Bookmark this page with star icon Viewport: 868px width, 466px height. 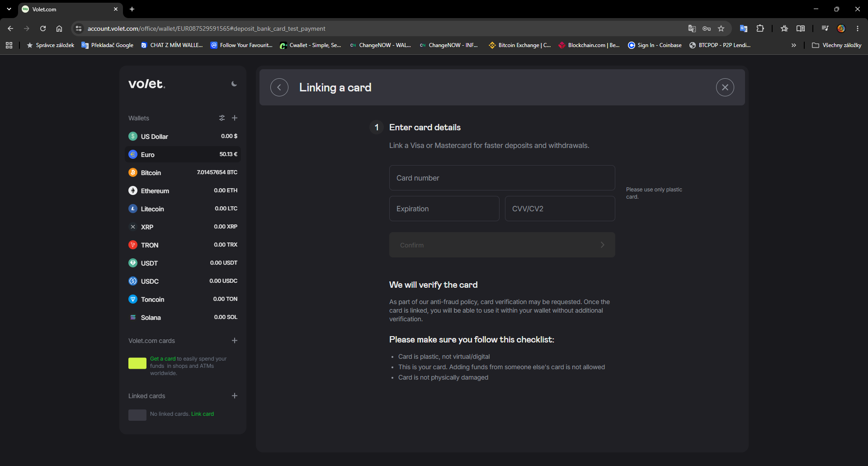tap(721, 29)
